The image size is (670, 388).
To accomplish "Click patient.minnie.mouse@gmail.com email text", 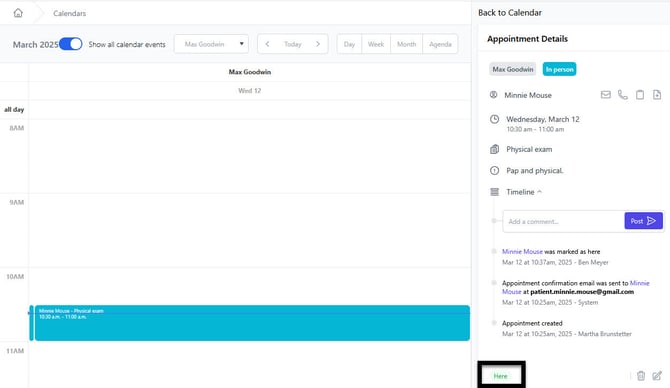I will pos(582,292).
